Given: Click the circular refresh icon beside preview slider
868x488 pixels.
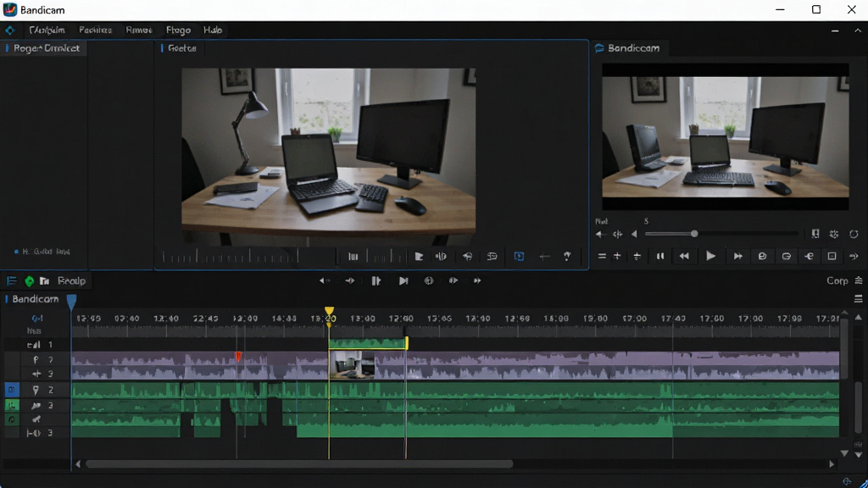Looking at the screenshot, I should (x=854, y=234).
